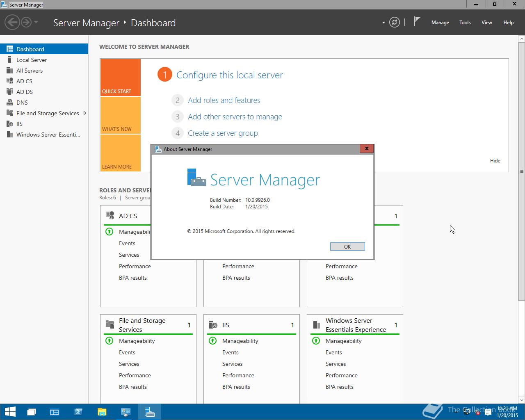Open the notifications flag icon
The width and height of the screenshot is (525, 420).
coord(417,21)
